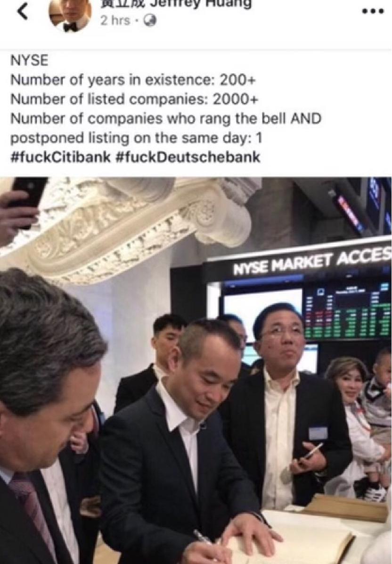Open the Jeffrey Huang author name link

pyautogui.click(x=176, y=4)
